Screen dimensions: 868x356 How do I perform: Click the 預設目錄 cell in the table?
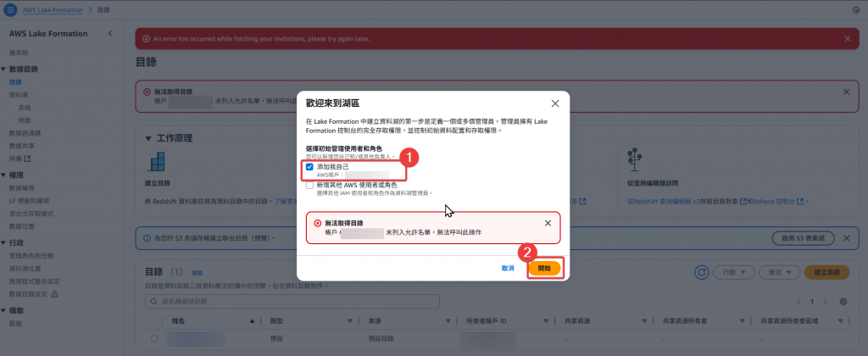(x=381, y=338)
